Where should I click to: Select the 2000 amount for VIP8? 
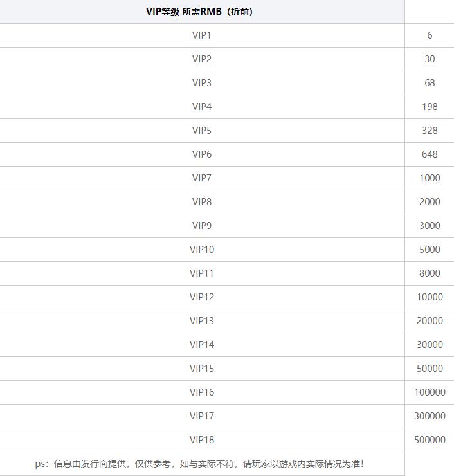(x=430, y=202)
